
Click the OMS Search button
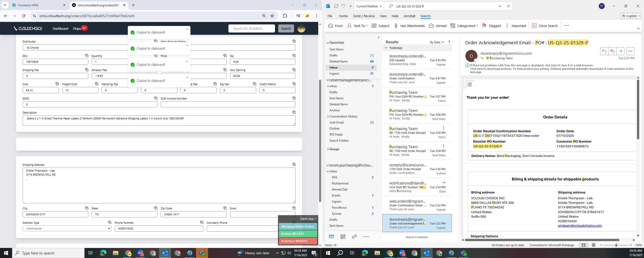[286, 28]
